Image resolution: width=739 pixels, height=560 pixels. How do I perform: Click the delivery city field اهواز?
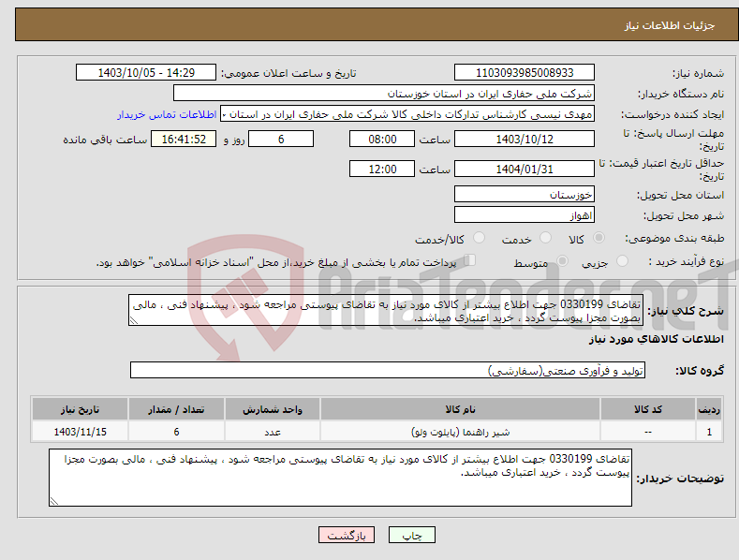click(x=525, y=215)
